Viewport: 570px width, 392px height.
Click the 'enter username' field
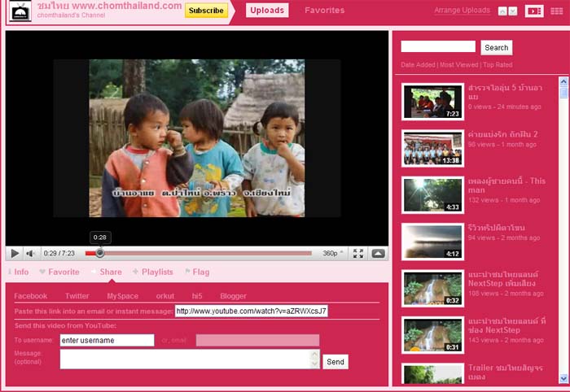click(x=107, y=341)
